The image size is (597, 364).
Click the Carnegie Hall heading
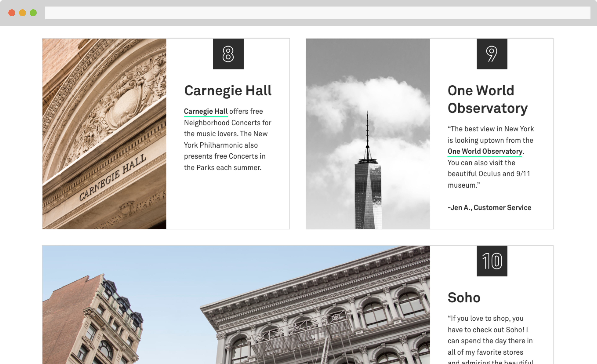pos(228,91)
